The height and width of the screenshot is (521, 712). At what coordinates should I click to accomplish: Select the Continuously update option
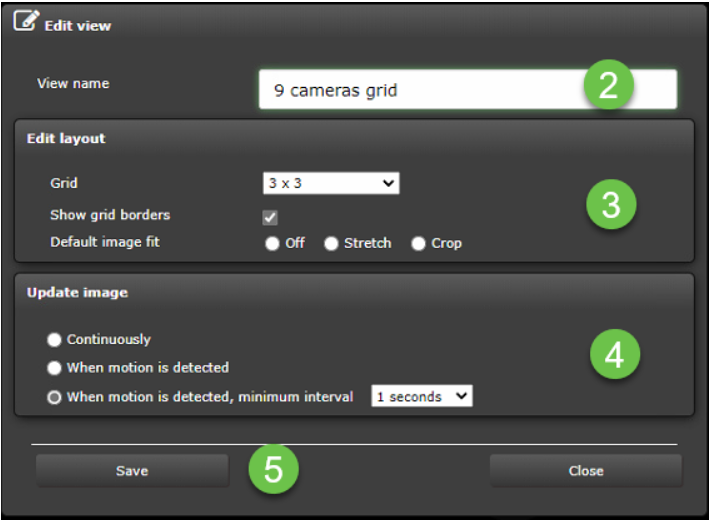(54, 340)
